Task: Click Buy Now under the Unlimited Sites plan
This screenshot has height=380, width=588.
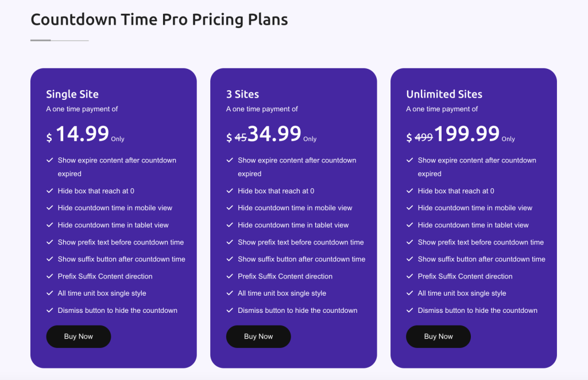Action: tap(438, 336)
